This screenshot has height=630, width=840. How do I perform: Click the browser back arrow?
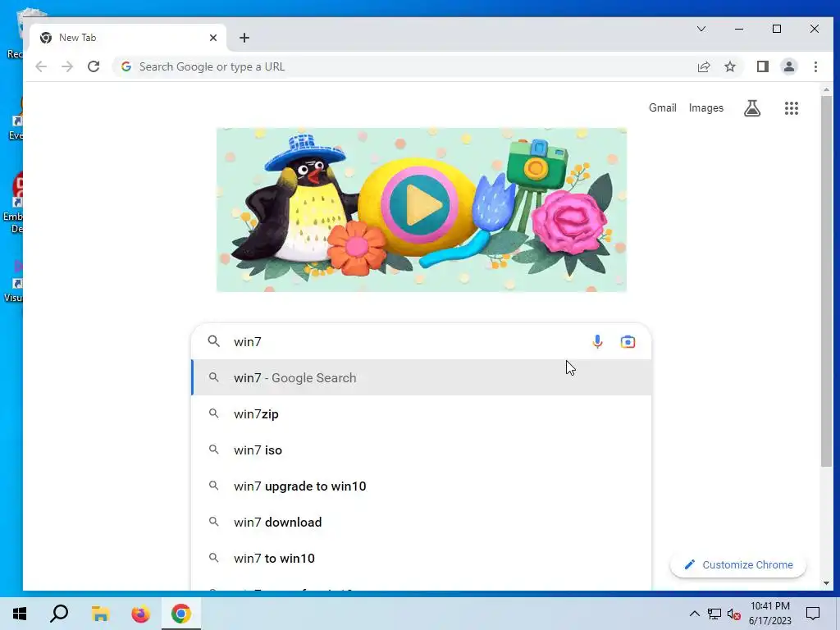coord(41,66)
